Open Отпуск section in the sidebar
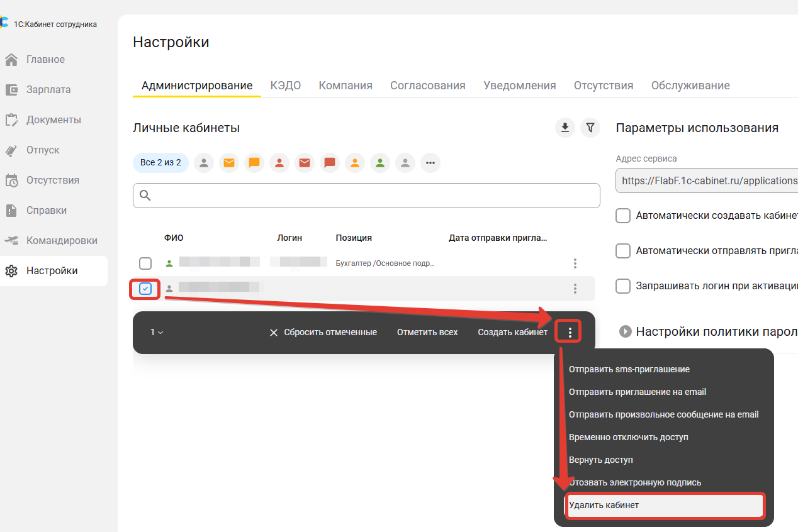 tap(43, 150)
